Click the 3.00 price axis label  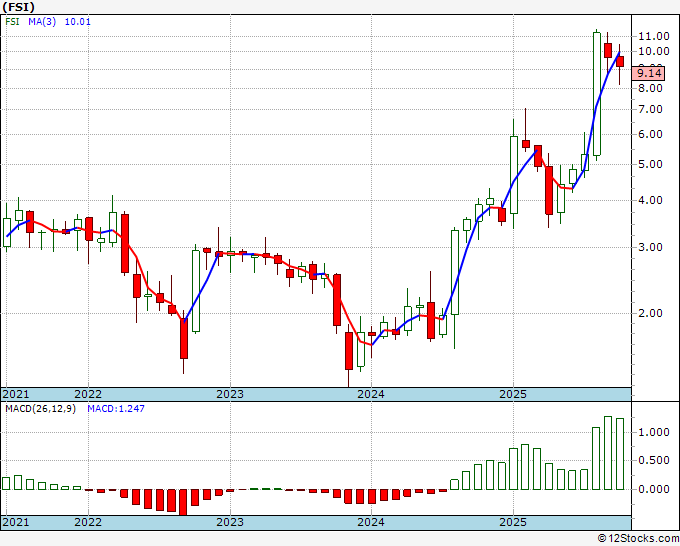651,247
